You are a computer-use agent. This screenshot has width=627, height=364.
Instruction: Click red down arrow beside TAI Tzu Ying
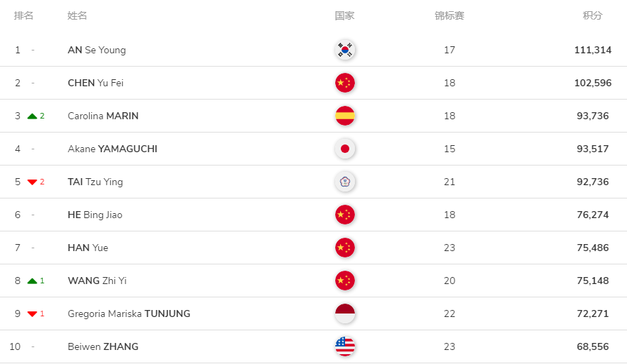(x=32, y=182)
